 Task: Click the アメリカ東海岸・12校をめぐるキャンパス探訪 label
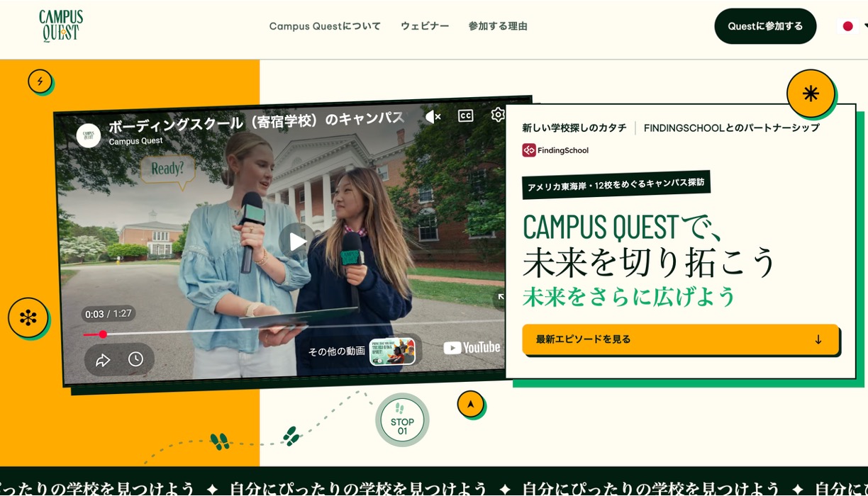point(616,184)
